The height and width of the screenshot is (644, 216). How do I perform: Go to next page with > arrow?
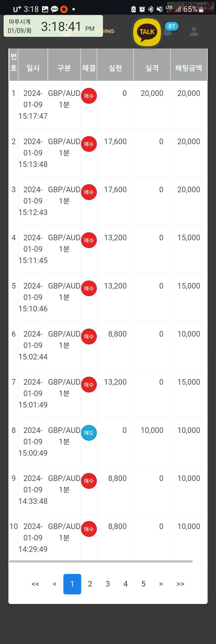161,584
